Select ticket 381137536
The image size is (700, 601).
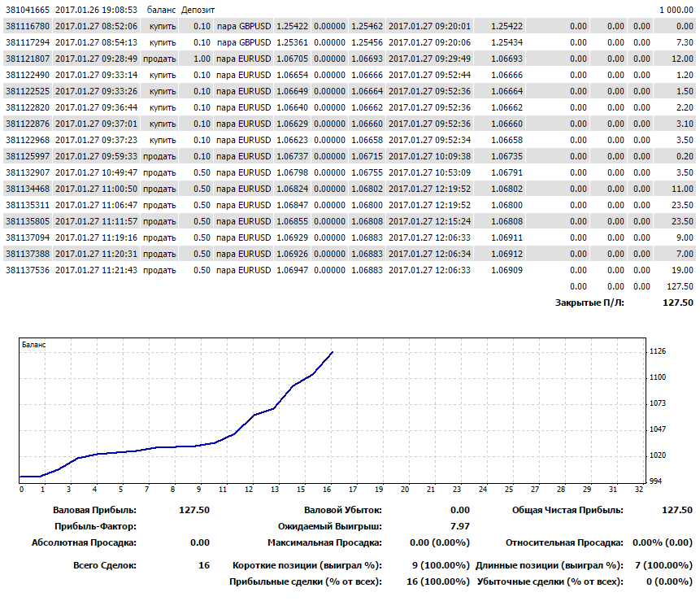pyautogui.click(x=27, y=270)
